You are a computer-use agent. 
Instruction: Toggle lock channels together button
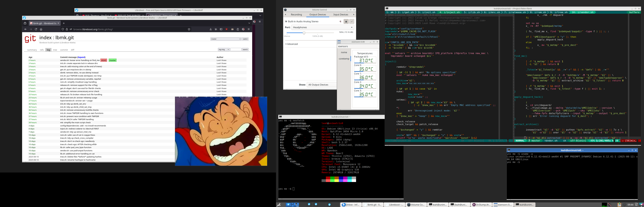346,22
